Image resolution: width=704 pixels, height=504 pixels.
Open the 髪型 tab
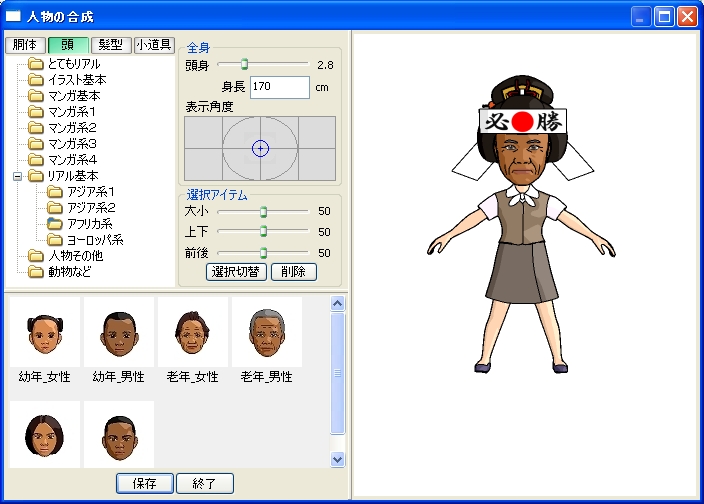tap(111, 45)
